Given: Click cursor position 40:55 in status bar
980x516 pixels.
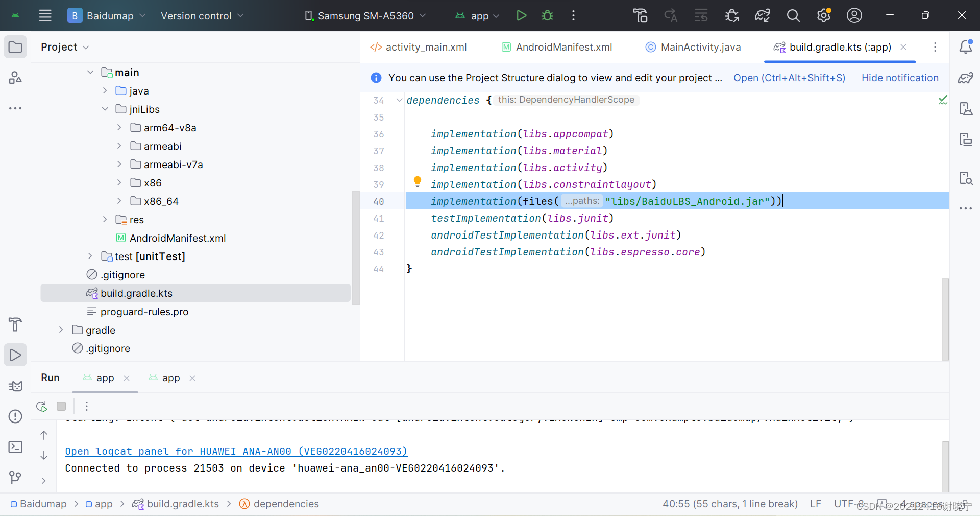Looking at the screenshot, I should [x=730, y=504].
